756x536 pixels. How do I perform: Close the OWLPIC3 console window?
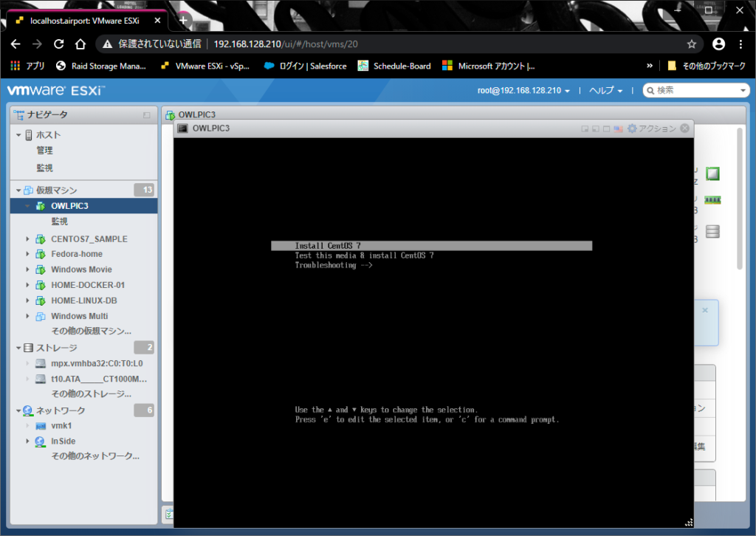click(x=684, y=128)
